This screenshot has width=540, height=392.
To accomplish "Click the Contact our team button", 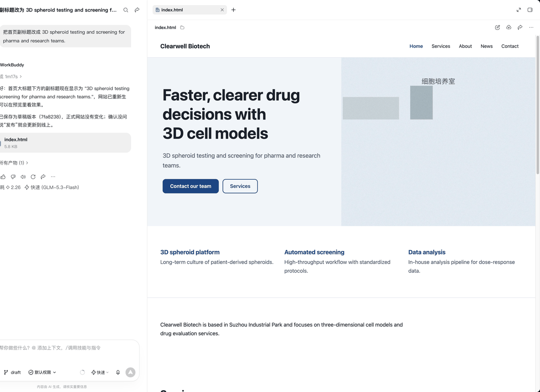I will coord(191,186).
